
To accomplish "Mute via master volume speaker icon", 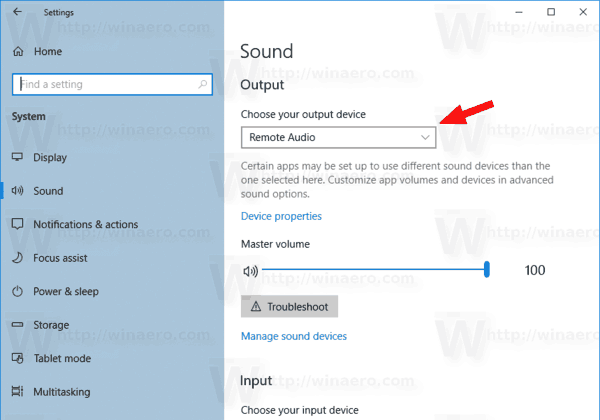I will [x=251, y=271].
